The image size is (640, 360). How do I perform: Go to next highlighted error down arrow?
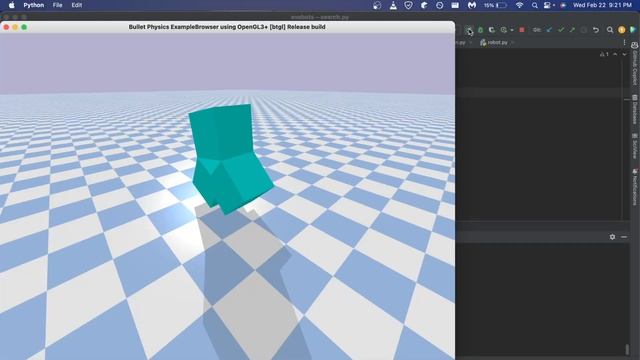coord(624,54)
